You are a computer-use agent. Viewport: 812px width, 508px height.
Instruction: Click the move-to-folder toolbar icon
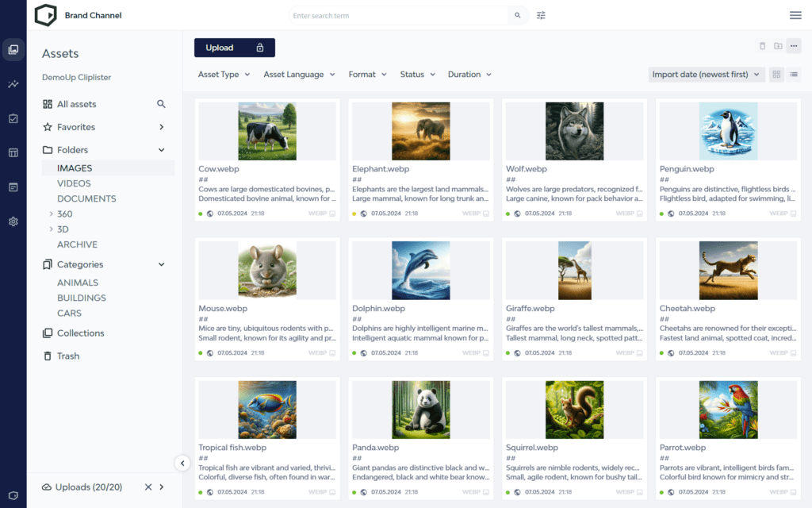[778, 46]
